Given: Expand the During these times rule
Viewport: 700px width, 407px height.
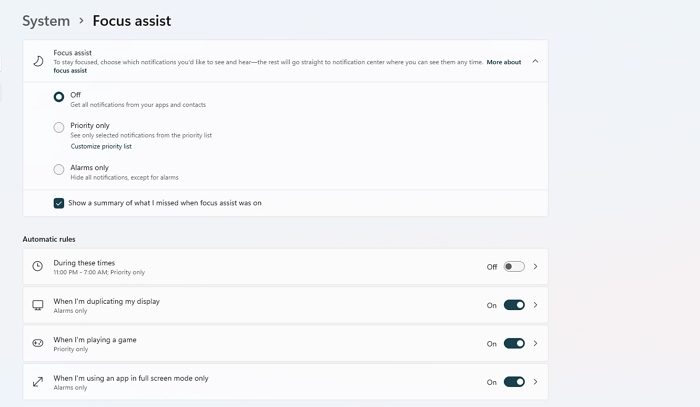Looking at the screenshot, I should (536, 267).
